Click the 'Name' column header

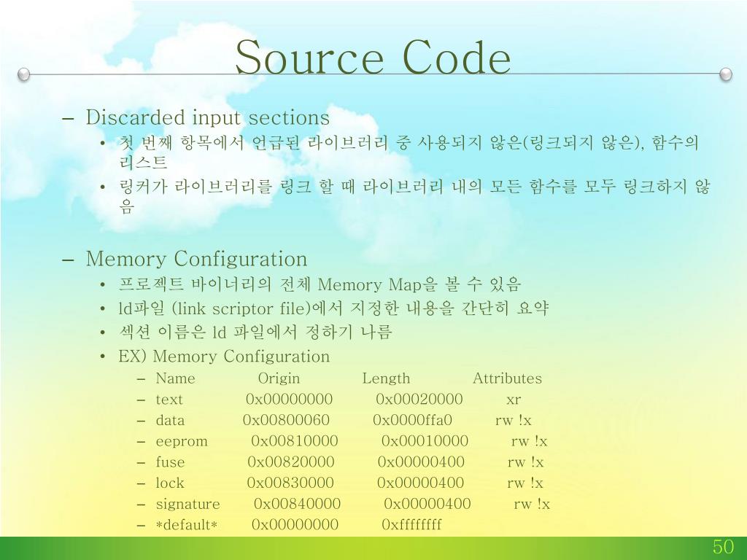[x=175, y=378]
